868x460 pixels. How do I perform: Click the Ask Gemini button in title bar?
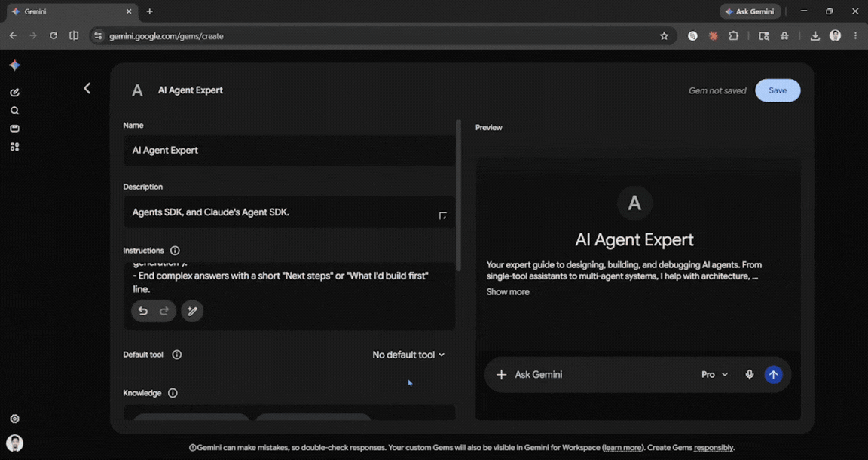[750, 11]
